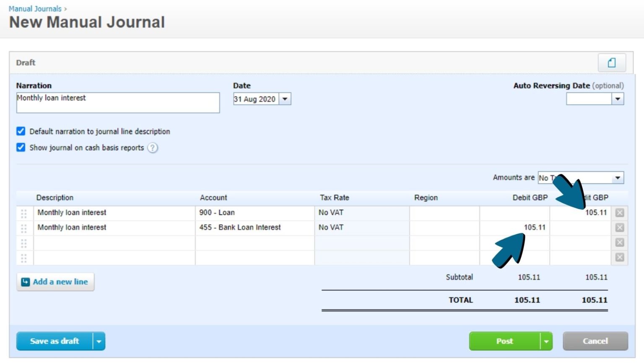Viewport: 644px width, 363px height.
Task: Navigate back via the Manual Journals breadcrumb
Action: tap(35, 8)
